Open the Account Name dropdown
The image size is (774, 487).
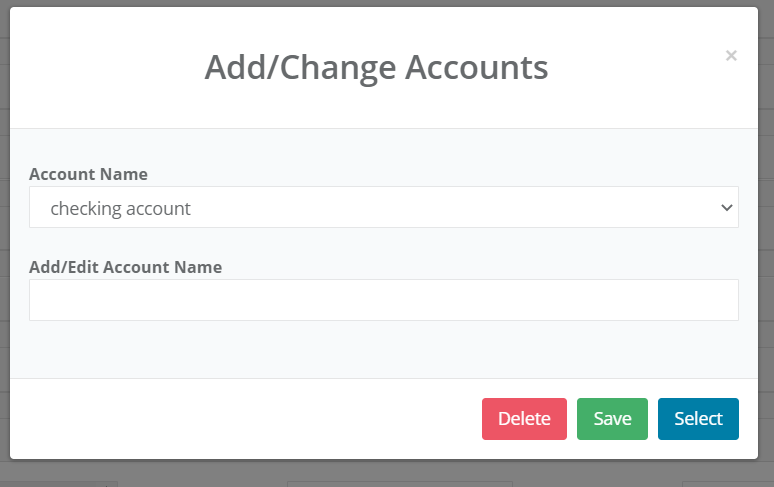point(383,208)
